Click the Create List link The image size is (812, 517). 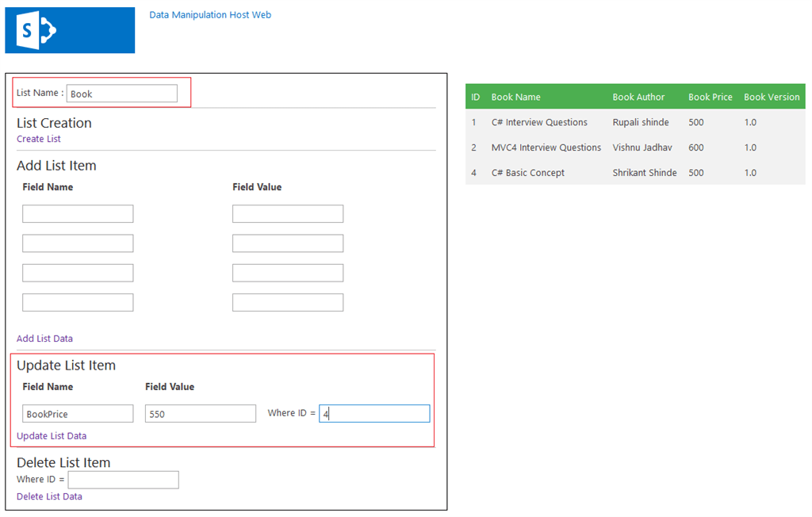pyautogui.click(x=38, y=138)
